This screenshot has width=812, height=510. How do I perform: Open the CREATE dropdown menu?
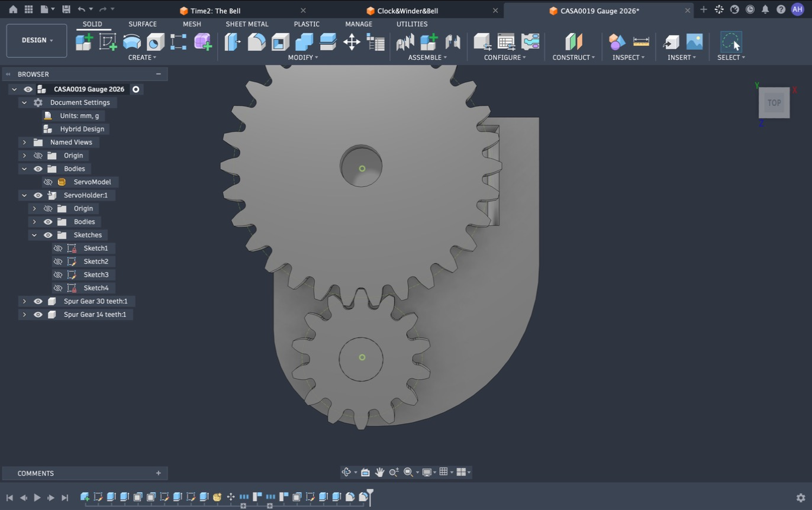click(x=142, y=57)
